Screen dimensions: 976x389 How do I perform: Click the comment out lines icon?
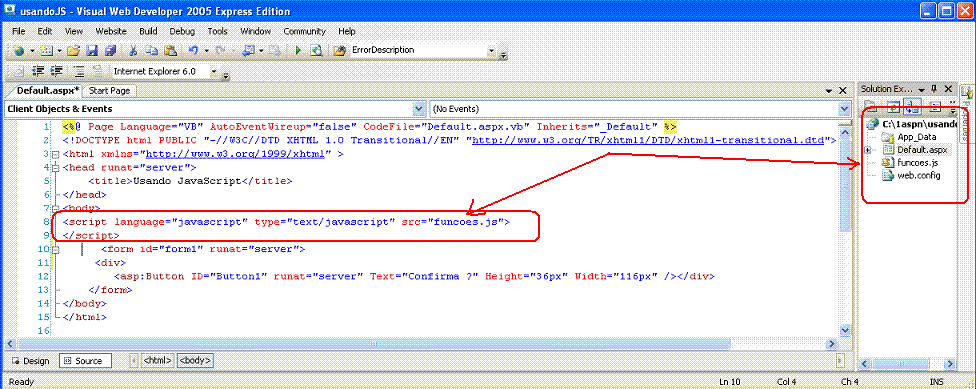click(80, 72)
